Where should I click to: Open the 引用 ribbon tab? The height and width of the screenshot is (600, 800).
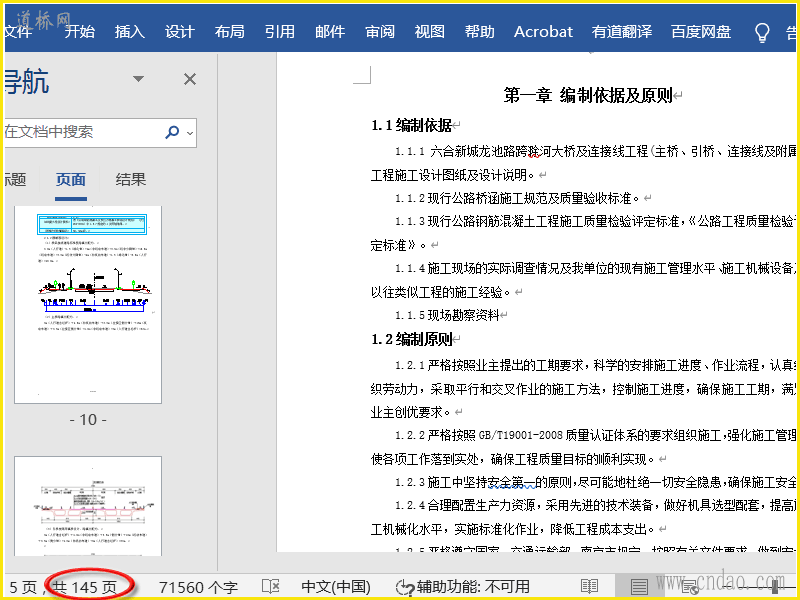(280, 32)
